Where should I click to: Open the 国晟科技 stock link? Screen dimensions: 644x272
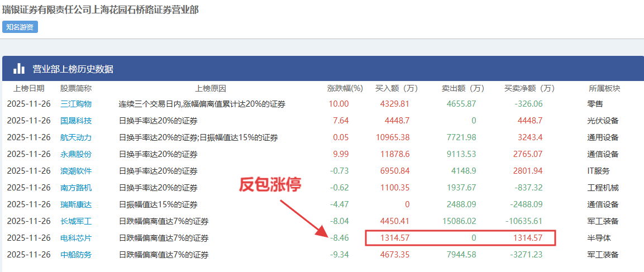pos(76,121)
